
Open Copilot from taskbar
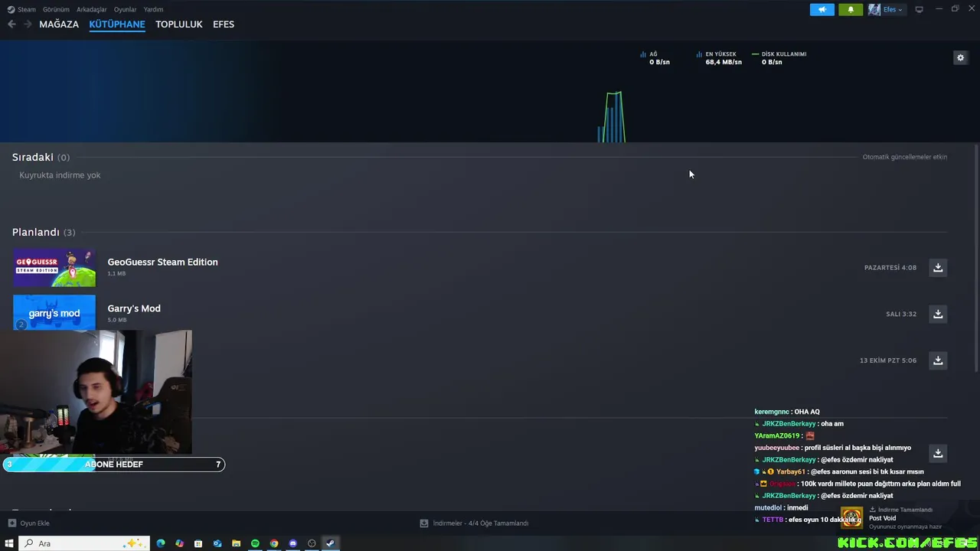click(x=179, y=543)
